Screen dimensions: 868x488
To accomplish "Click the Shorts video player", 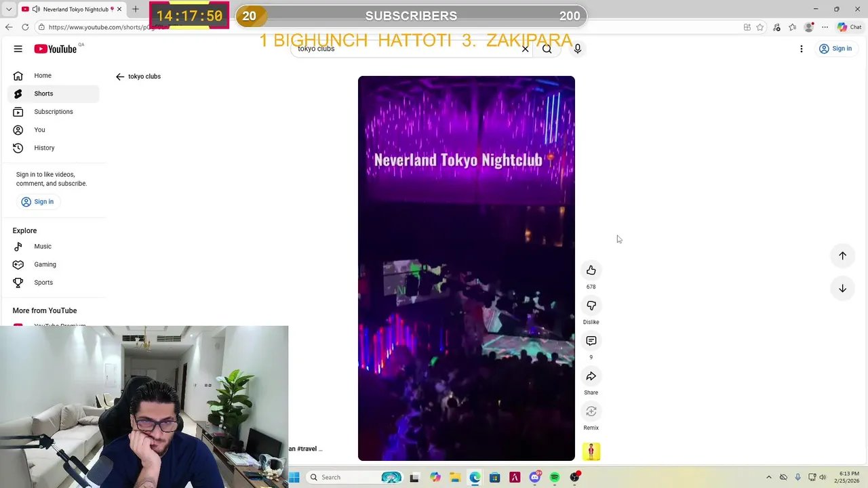I will pyautogui.click(x=467, y=268).
